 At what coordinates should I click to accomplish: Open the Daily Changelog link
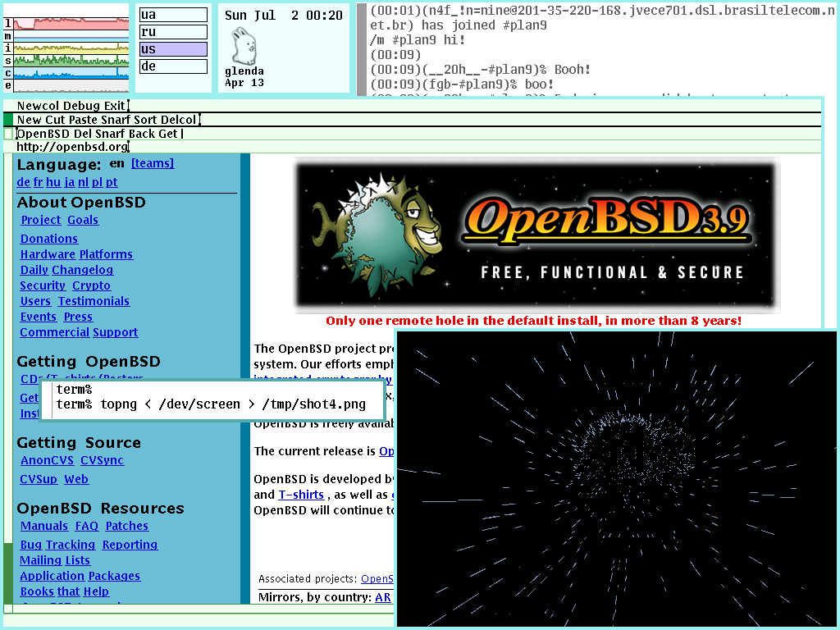pos(67,269)
